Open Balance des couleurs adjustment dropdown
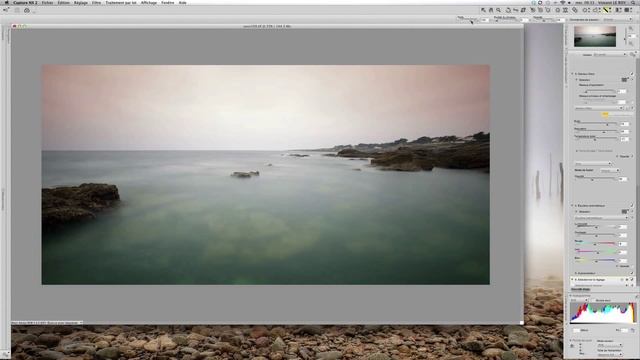Screen dimensions: 640x360 [601, 218]
